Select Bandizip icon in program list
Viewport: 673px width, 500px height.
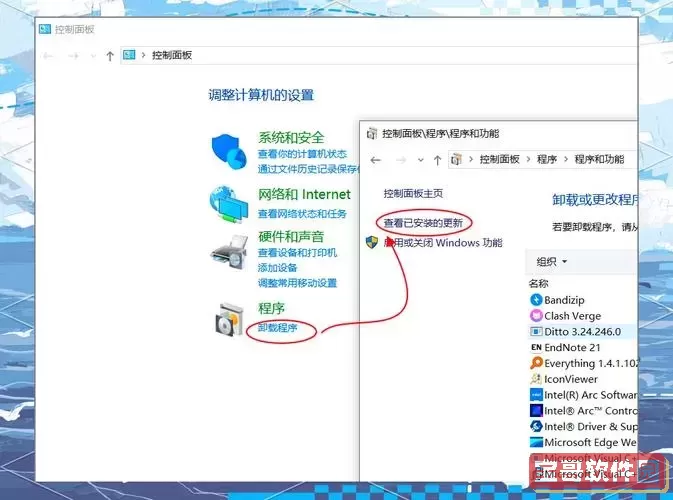point(536,300)
